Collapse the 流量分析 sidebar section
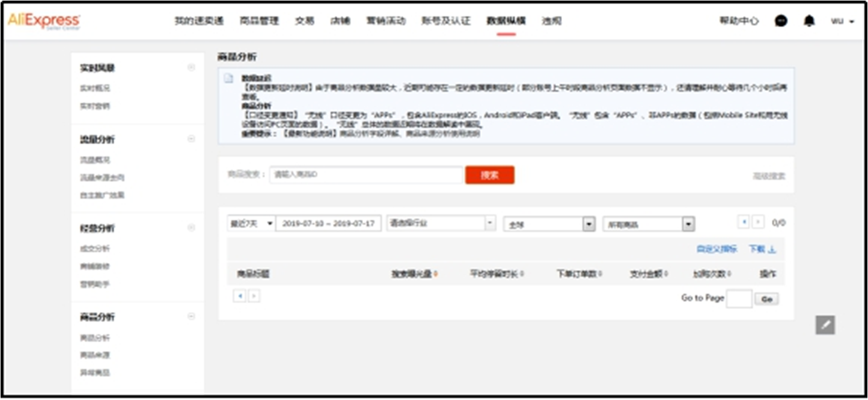This screenshot has height=400, width=868. 191,139
